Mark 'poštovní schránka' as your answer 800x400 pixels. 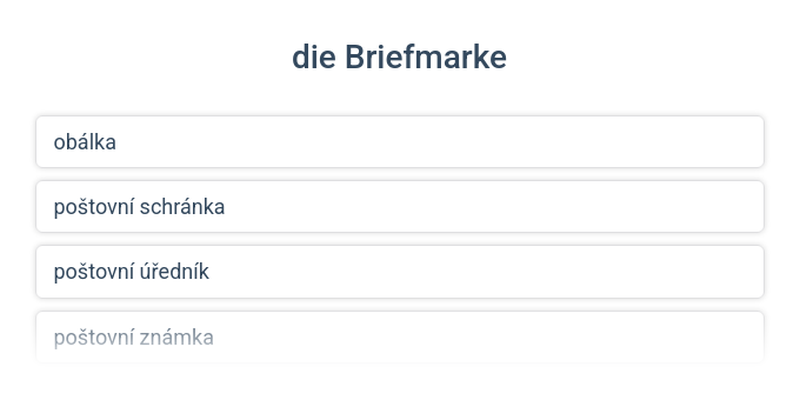pos(400,207)
